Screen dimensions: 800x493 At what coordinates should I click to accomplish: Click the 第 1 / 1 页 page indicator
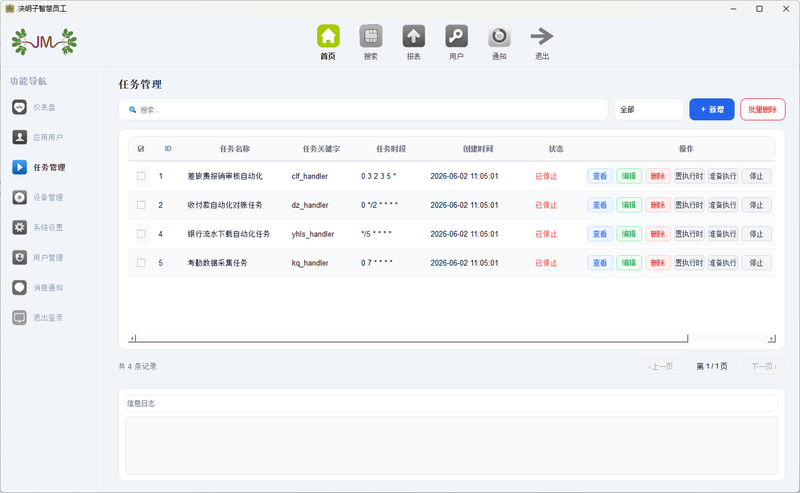[x=712, y=366]
